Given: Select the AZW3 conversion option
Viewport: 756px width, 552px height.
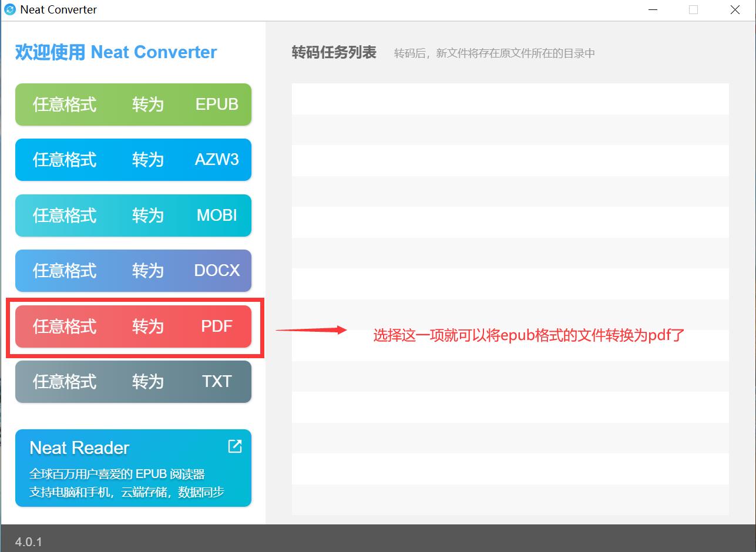Looking at the screenshot, I should pyautogui.click(x=133, y=159).
